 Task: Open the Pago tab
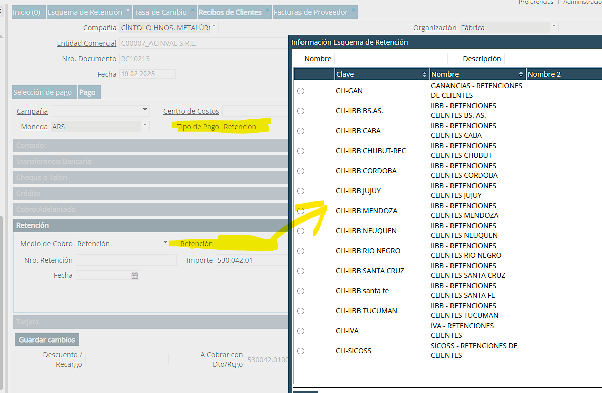point(89,92)
